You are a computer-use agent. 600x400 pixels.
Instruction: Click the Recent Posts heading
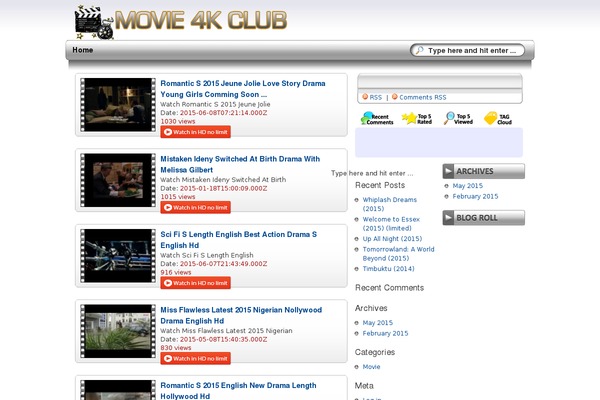(380, 185)
